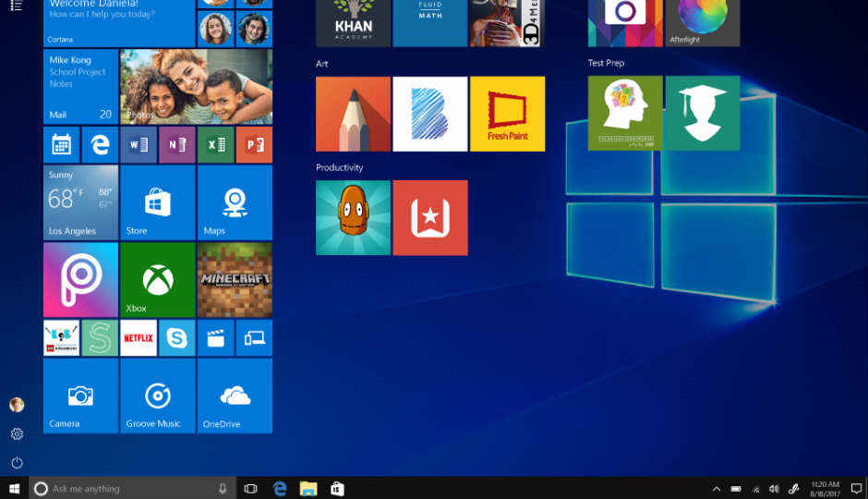This screenshot has width=868, height=499.
Task: Show hidden system tray icons
Action: [x=717, y=489]
